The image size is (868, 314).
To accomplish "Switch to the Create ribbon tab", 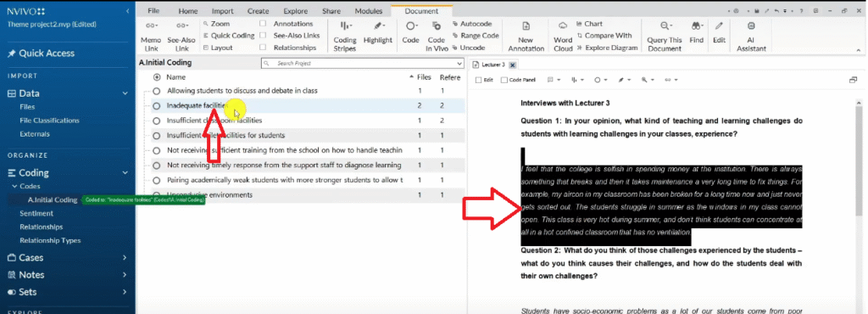I will (258, 11).
